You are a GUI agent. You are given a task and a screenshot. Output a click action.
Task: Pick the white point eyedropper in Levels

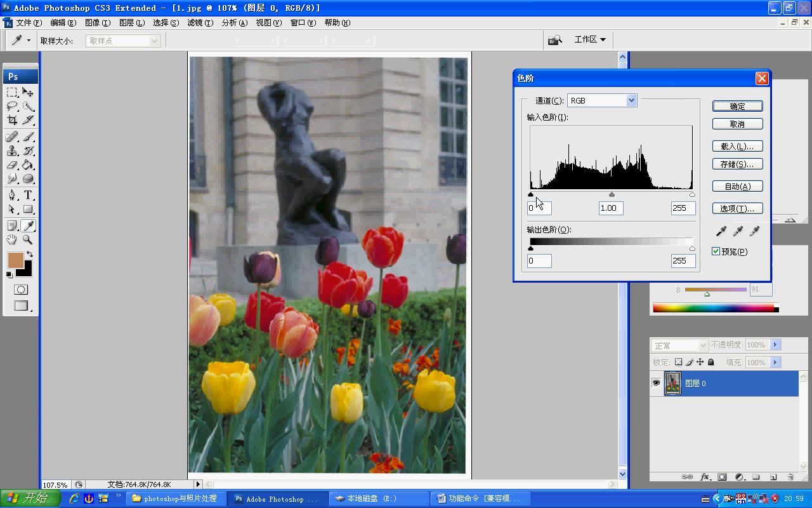(x=754, y=232)
